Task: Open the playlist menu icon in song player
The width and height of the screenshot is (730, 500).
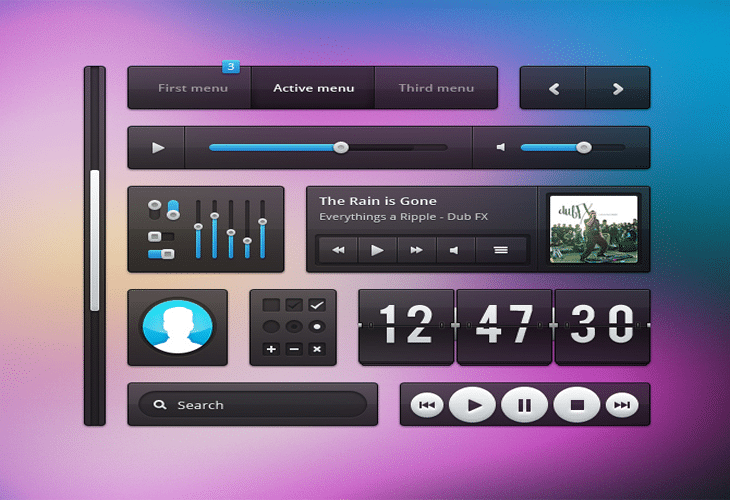Action: click(x=501, y=250)
